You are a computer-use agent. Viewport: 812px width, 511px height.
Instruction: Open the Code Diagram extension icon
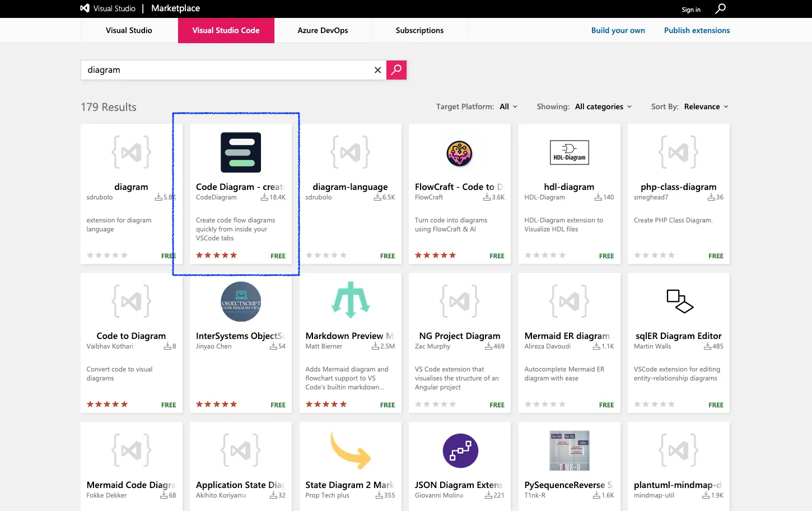(x=241, y=152)
